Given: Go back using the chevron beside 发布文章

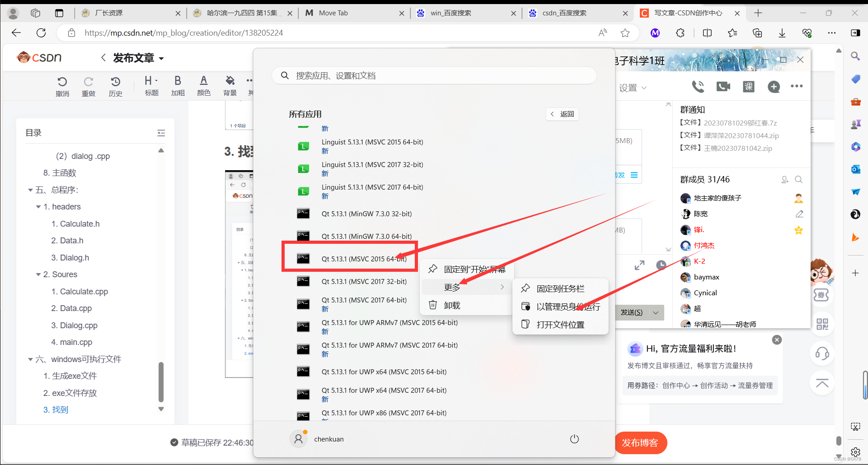Looking at the screenshot, I should pyautogui.click(x=103, y=58).
